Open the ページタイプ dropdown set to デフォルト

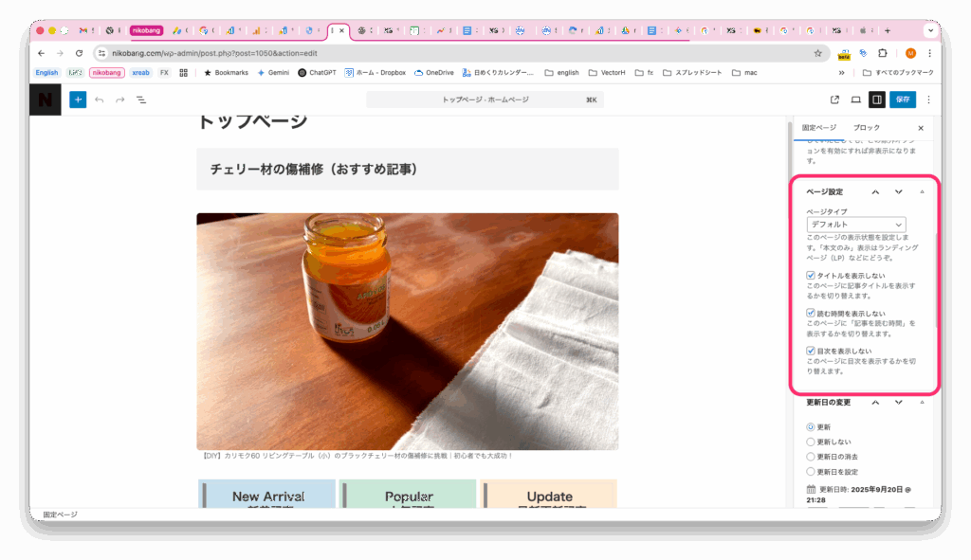[855, 225]
